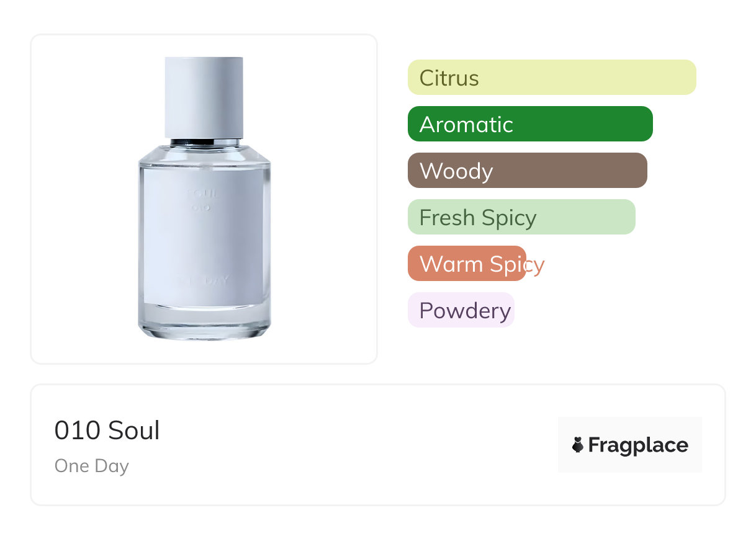756x536 pixels.
Task: Select the Aromatic accord bar
Action: click(529, 124)
